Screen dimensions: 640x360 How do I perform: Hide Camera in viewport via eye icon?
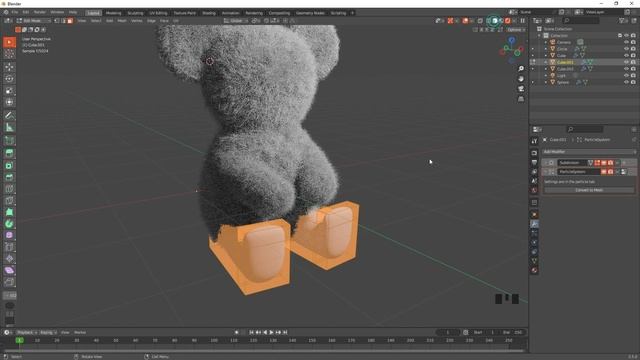click(x=627, y=42)
